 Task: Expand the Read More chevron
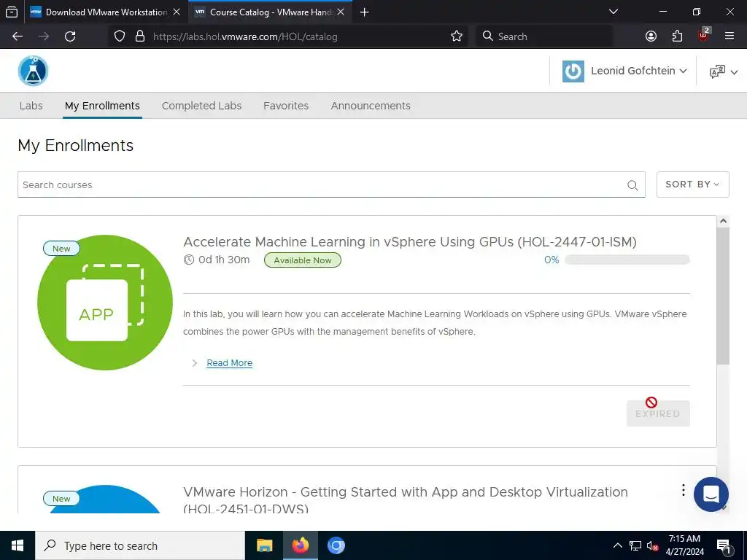coord(194,363)
